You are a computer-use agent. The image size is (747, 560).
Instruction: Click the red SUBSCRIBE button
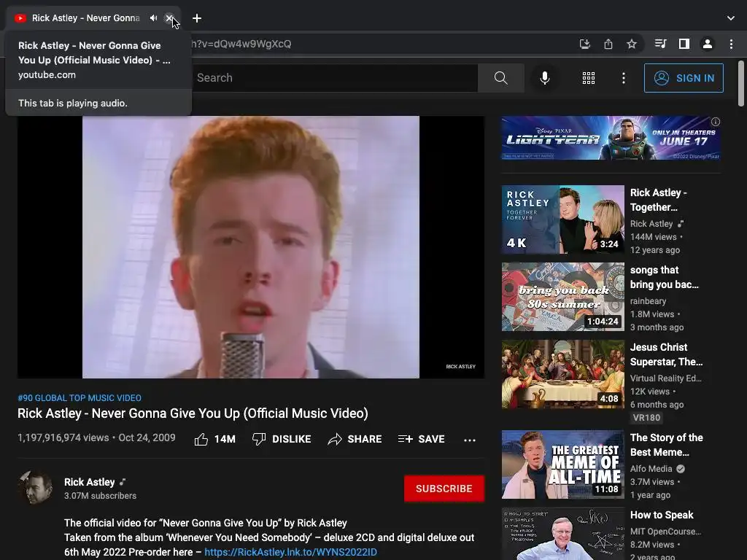(444, 489)
